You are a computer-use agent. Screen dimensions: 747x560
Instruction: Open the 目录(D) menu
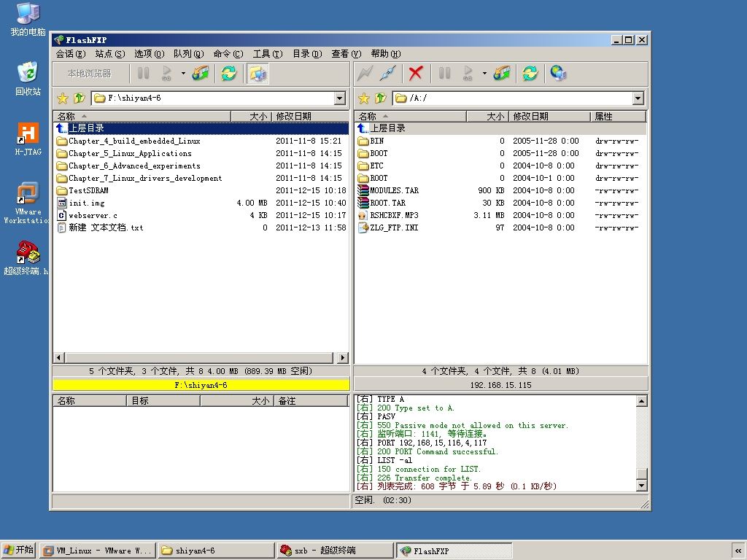pyautogui.click(x=307, y=54)
